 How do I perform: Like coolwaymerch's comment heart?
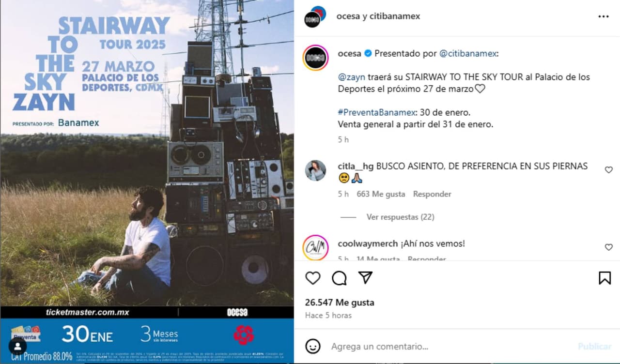(609, 247)
